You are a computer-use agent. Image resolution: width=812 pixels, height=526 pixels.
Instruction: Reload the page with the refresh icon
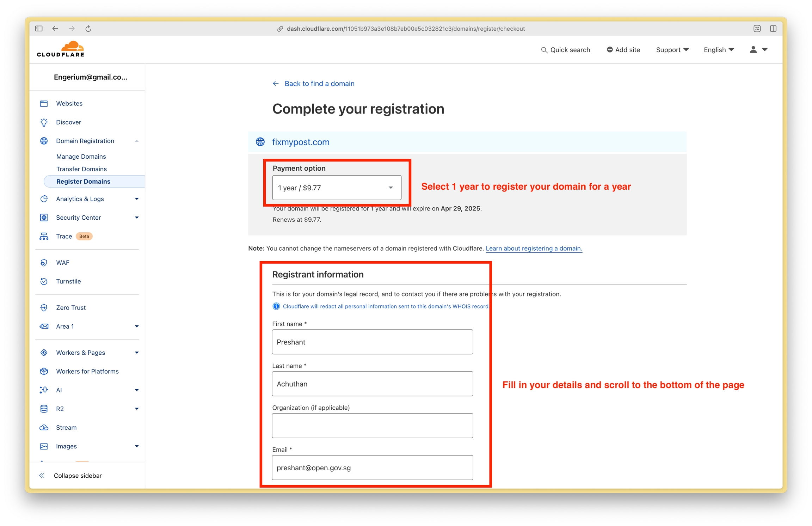coord(88,29)
